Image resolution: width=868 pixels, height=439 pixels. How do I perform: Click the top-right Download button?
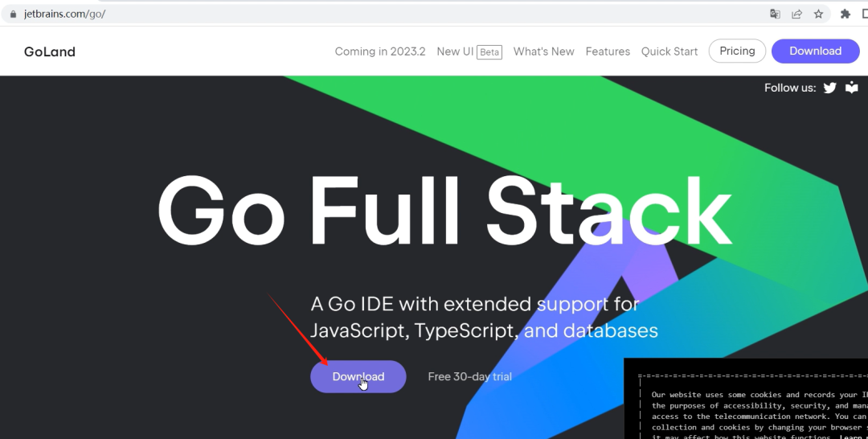(816, 51)
